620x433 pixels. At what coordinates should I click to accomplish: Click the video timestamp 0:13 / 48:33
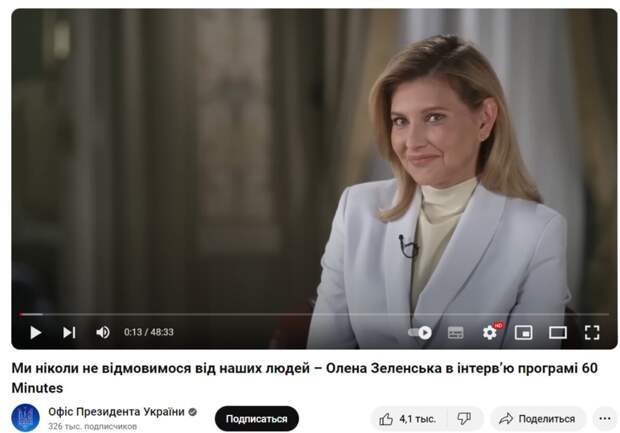(149, 332)
